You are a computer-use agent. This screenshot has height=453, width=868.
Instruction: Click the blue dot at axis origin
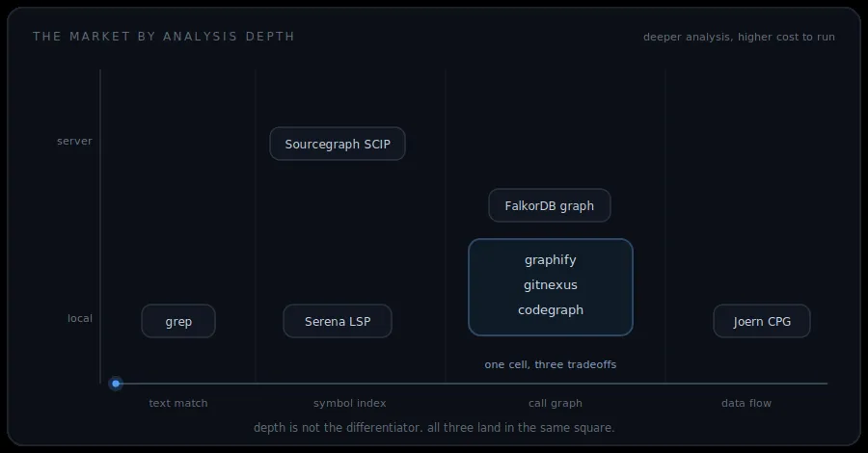point(116,384)
